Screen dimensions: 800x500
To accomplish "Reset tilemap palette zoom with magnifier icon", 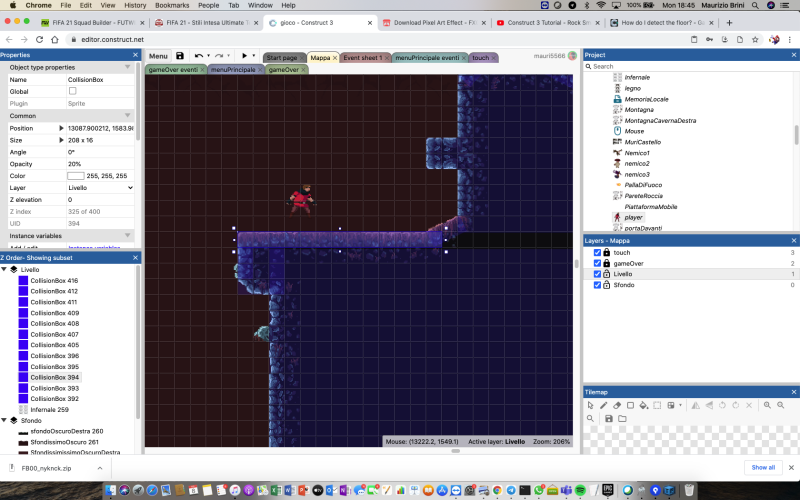I will pyautogui.click(x=590, y=418).
